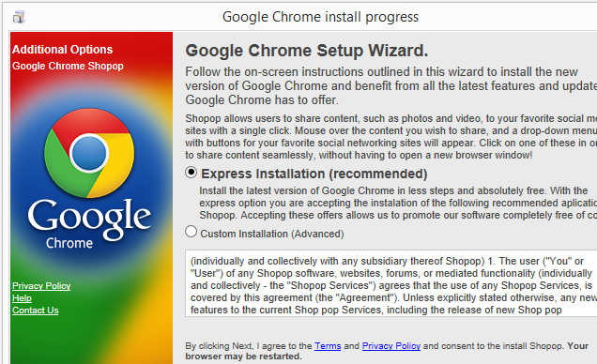This screenshot has height=364, width=597.
Task: Open the Contact Us link
Action: 36,310
